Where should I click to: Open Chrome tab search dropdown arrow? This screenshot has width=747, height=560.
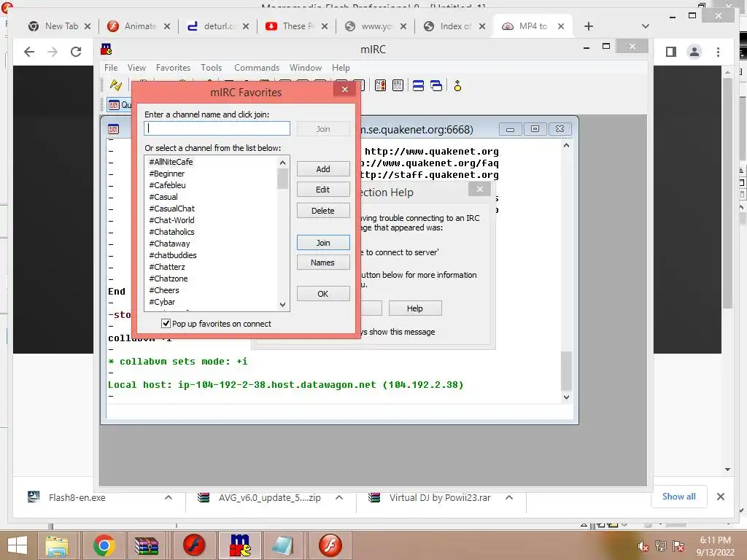(x=645, y=26)
